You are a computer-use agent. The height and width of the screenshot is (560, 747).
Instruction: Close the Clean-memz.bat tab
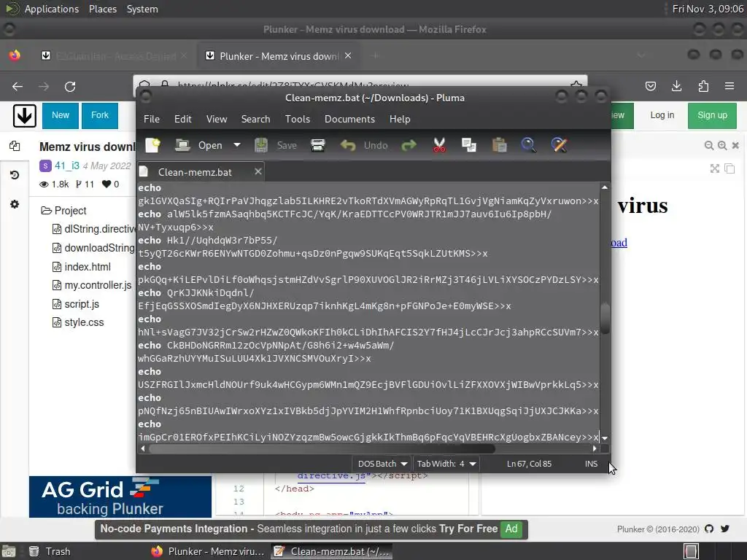pos(258,171)
